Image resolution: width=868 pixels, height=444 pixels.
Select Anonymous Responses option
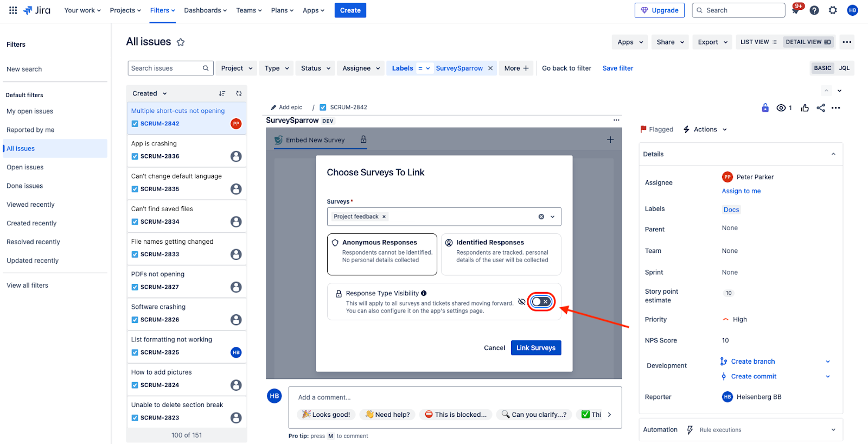(382, 255)
